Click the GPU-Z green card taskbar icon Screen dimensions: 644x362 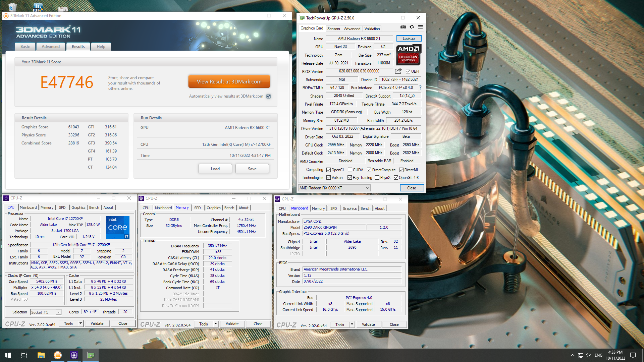coord(91,355)
